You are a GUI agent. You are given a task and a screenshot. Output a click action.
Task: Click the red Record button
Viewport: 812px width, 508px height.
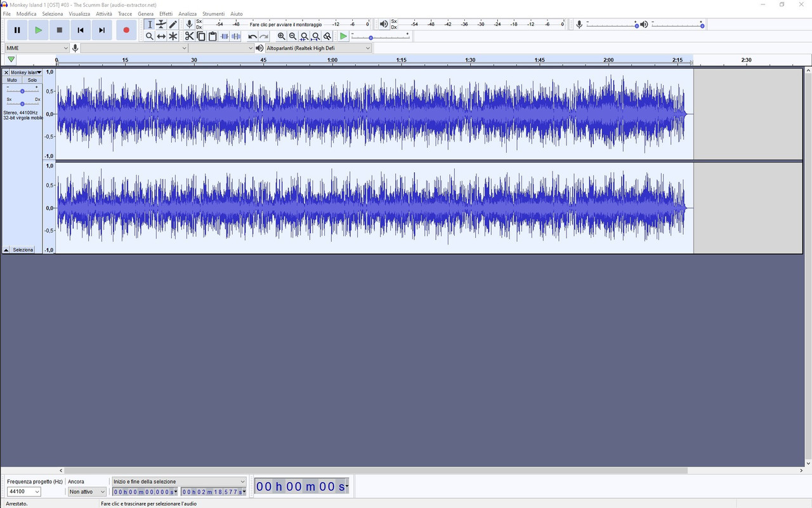click(126, 30)
